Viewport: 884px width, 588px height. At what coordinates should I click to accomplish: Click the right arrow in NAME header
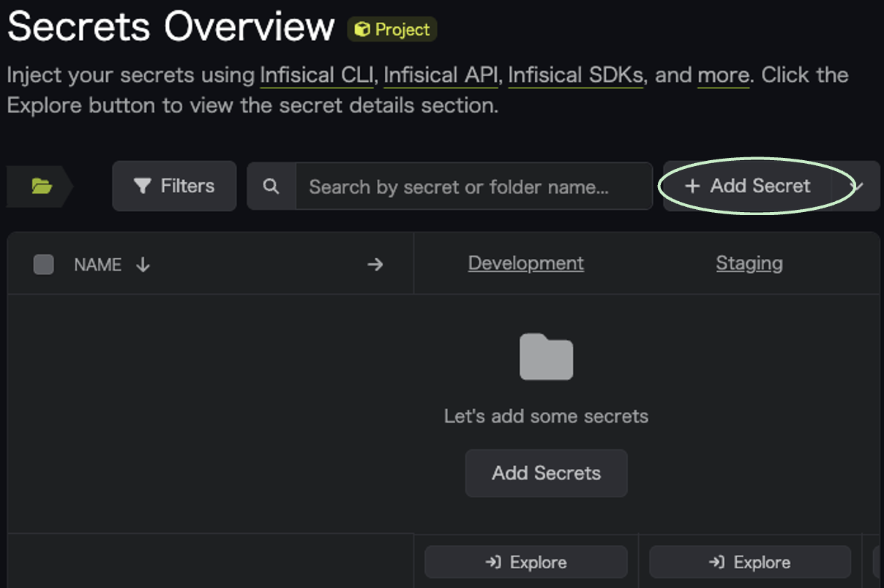(375, 264)
